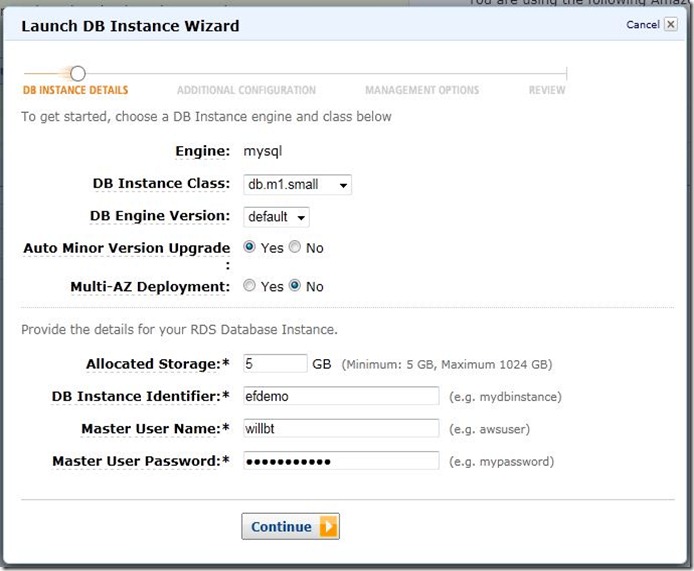Screen dimensions: 694x571
Task: Focus the DB Instance Identifier field
Action: click(x=341, y=396)
